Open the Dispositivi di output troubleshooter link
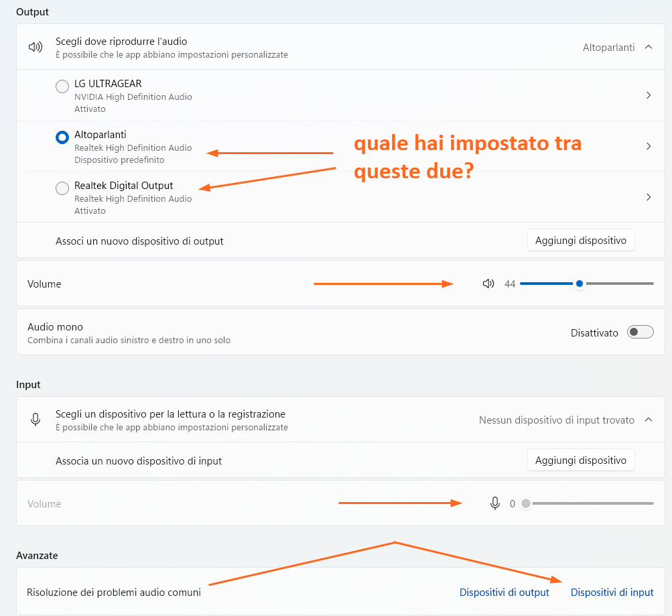 coord(504,592)
